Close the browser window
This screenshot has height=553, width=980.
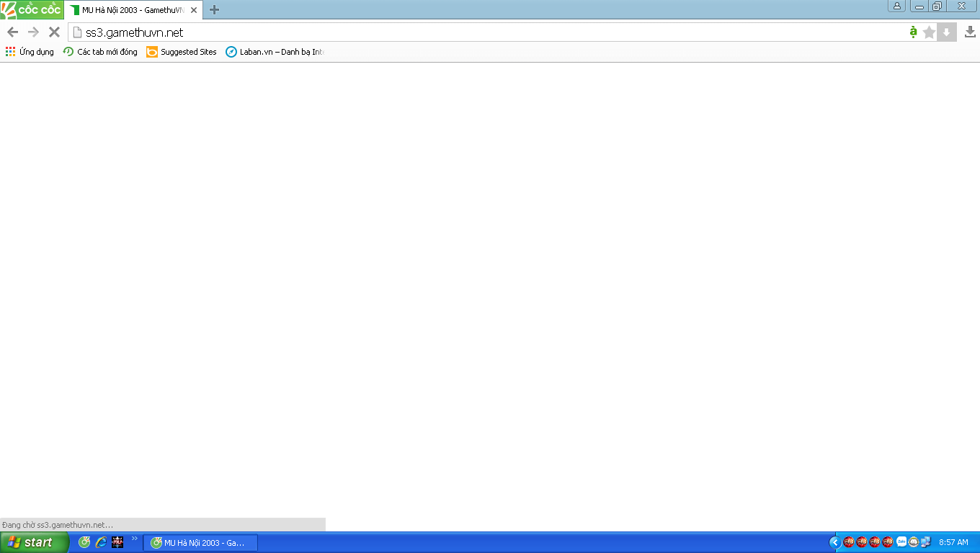tap(961, 6)
